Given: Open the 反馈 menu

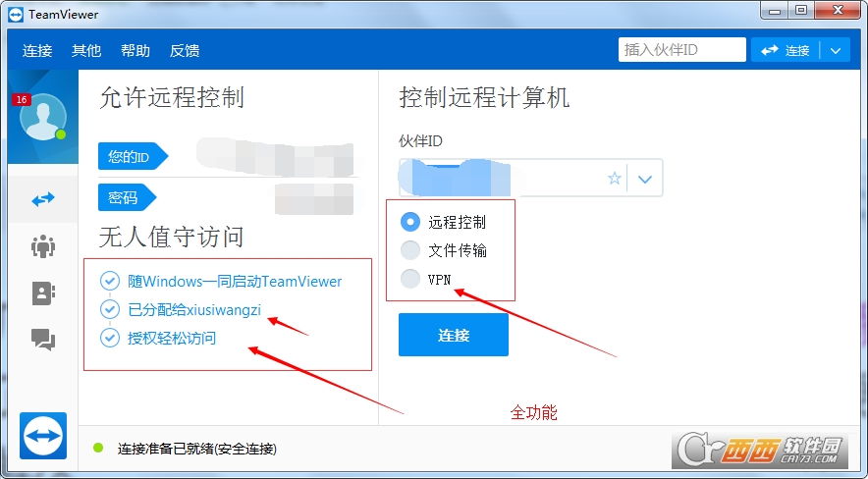Looking at the screenshot, I should [x=185, y=50].
